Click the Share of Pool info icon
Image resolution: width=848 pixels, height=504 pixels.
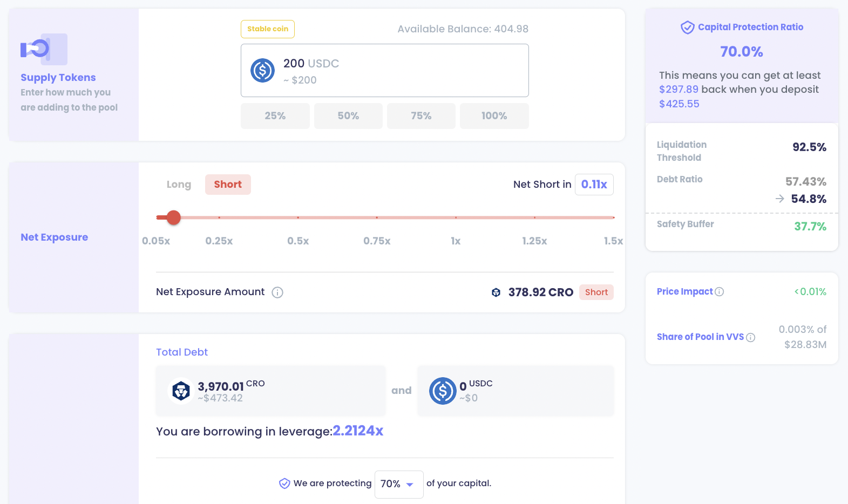point(750,337)
